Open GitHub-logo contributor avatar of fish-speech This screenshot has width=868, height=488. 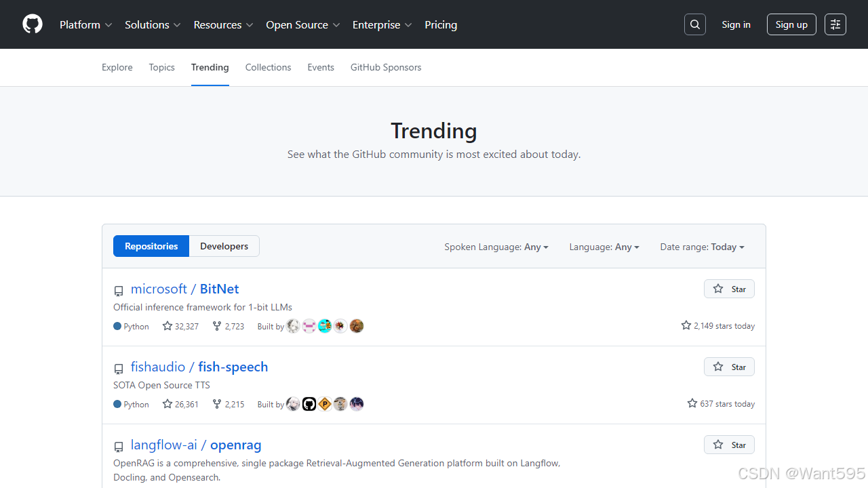point(309,404)
